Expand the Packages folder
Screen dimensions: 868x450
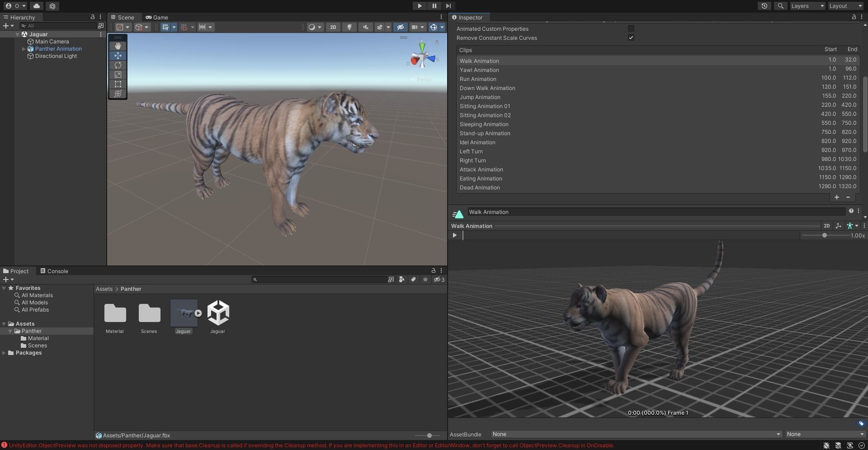point(4,353)
